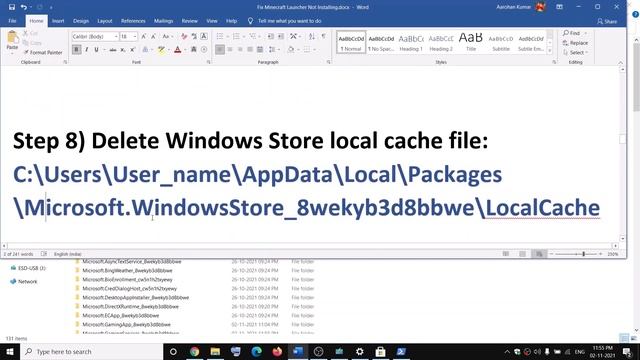Click the Windows taskbar search box
This screenshot has height=360, width=640.
point(91,351)
